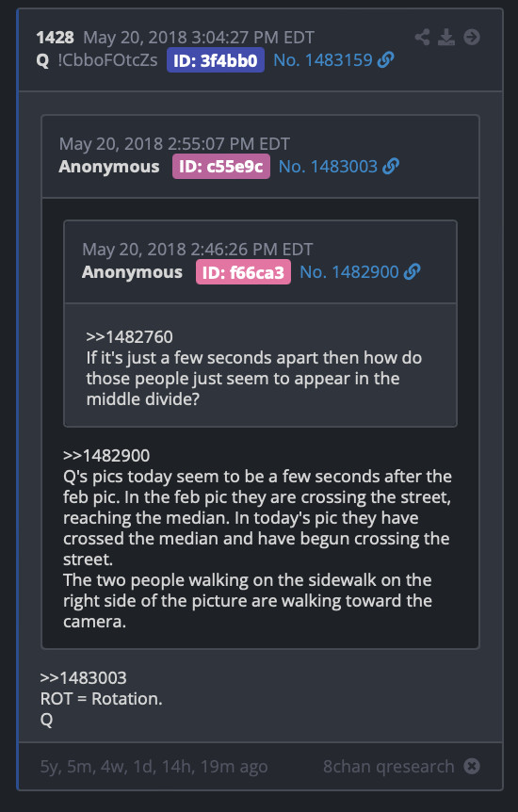
Task: Click the relative timestamp at the post footer
Action: click(154, 767)
